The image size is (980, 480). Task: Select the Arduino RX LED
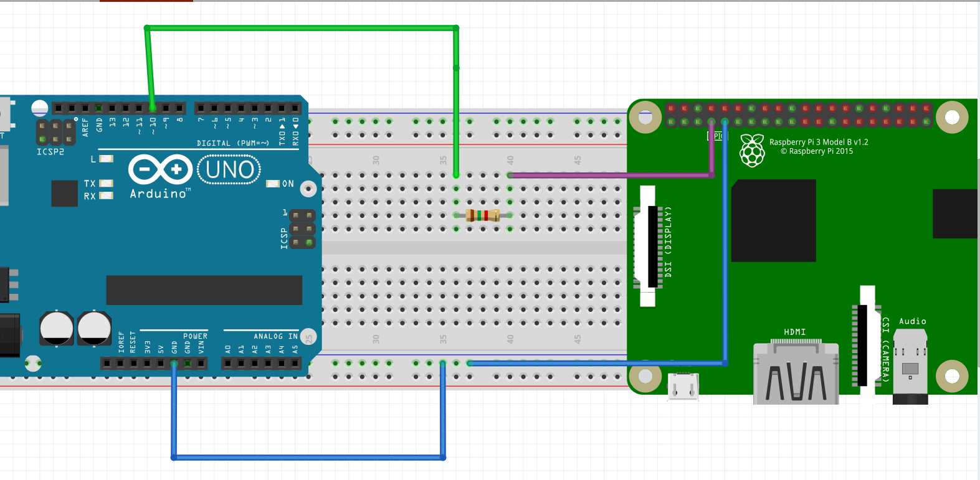[107, 195]
